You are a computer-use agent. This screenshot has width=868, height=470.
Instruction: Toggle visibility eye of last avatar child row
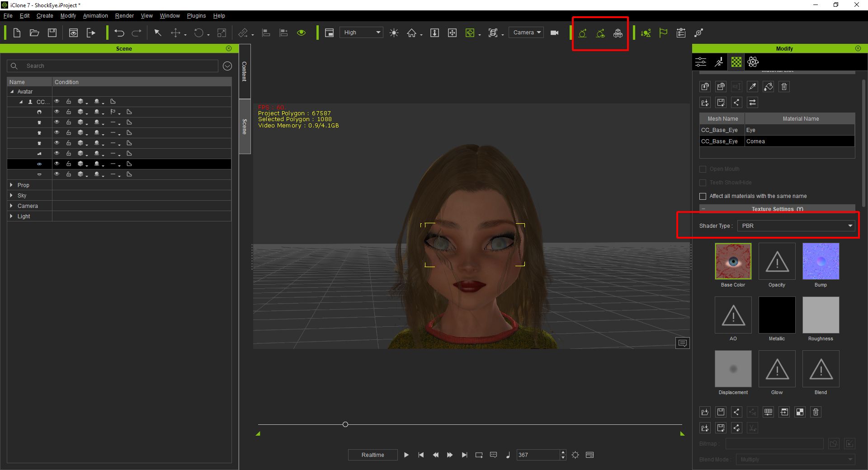tap(57, 174)
